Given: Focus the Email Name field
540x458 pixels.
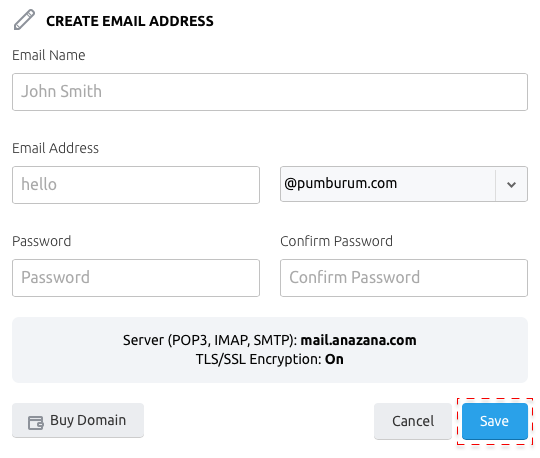Looking at the screenshot, I should (x=270, y=92).
